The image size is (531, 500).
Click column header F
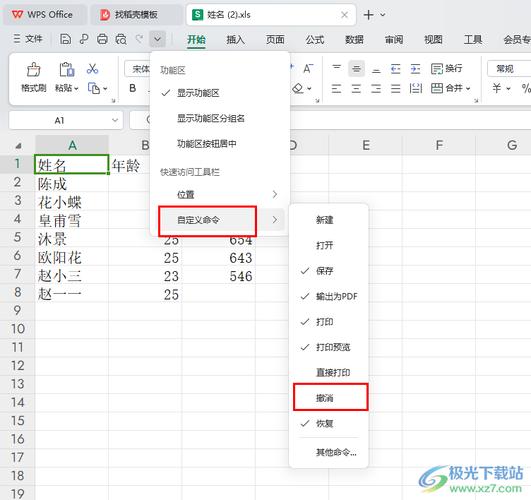click(x=439, y=145)
